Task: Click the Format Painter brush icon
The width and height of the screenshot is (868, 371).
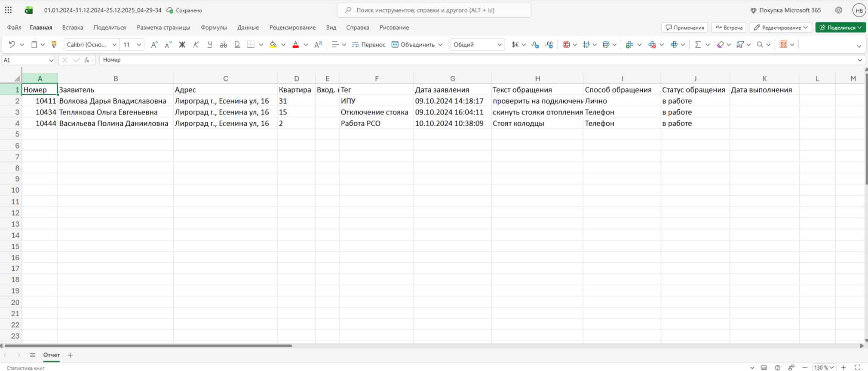Action: tap(54, 44)
